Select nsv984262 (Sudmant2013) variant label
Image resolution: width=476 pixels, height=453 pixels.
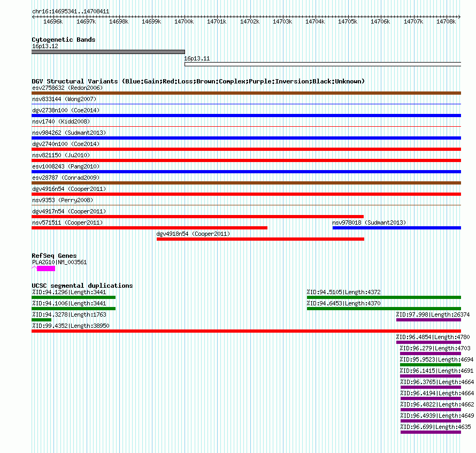click(x=69, y=133)
